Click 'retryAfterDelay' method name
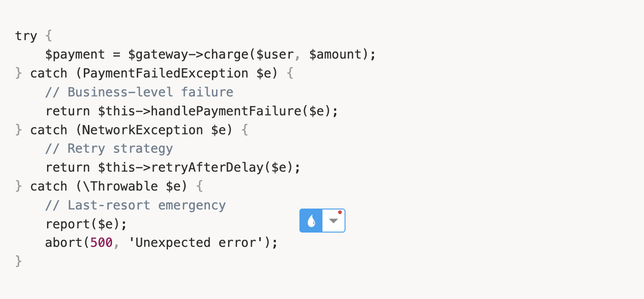 click(x=207, y=167)
